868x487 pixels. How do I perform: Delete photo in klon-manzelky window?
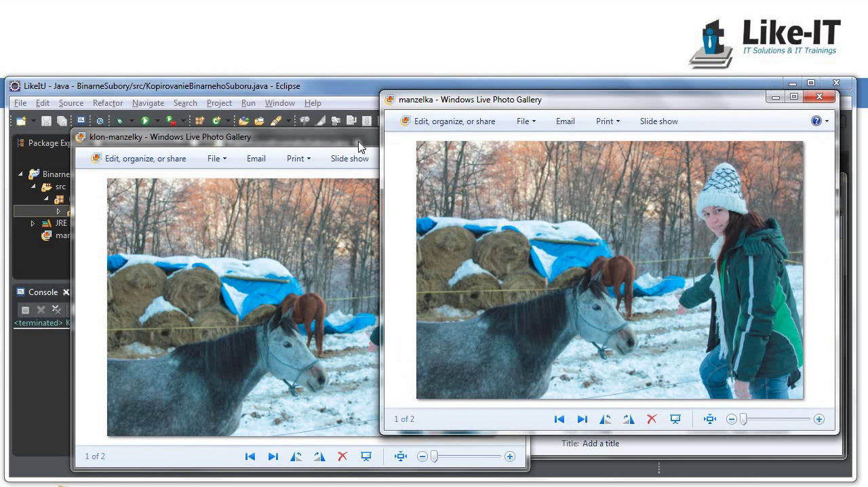point(342,456)
